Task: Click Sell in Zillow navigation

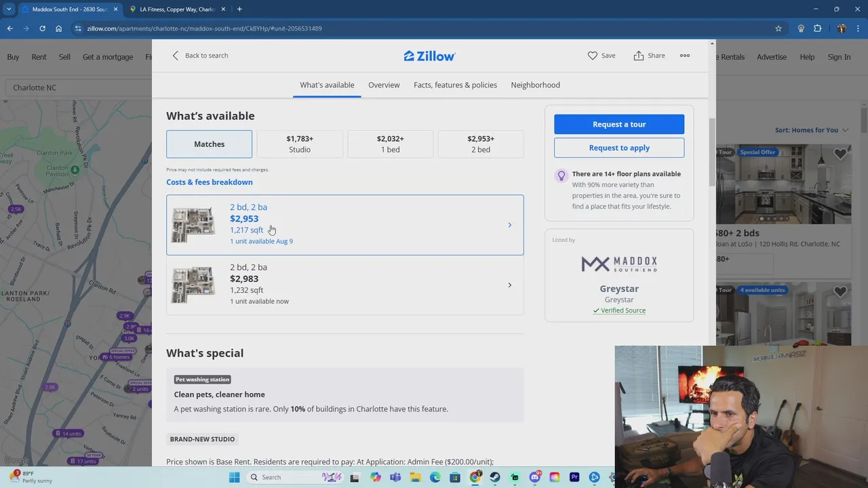Action: [64, 57]
